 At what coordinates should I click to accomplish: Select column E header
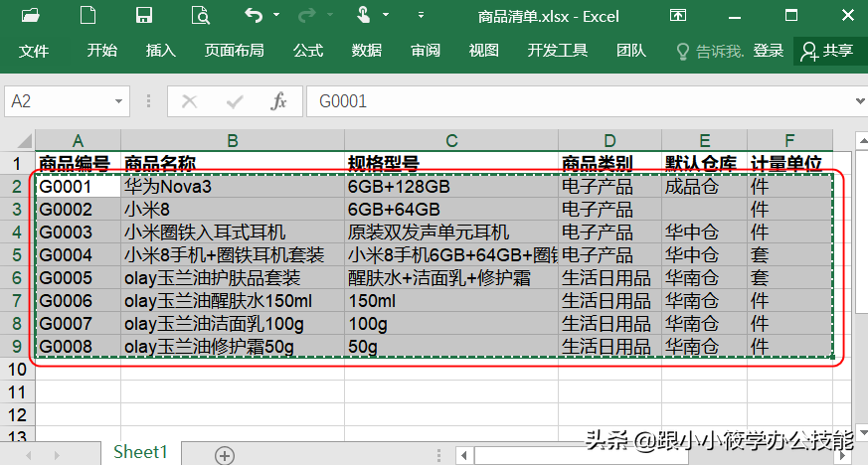point(704,140)
